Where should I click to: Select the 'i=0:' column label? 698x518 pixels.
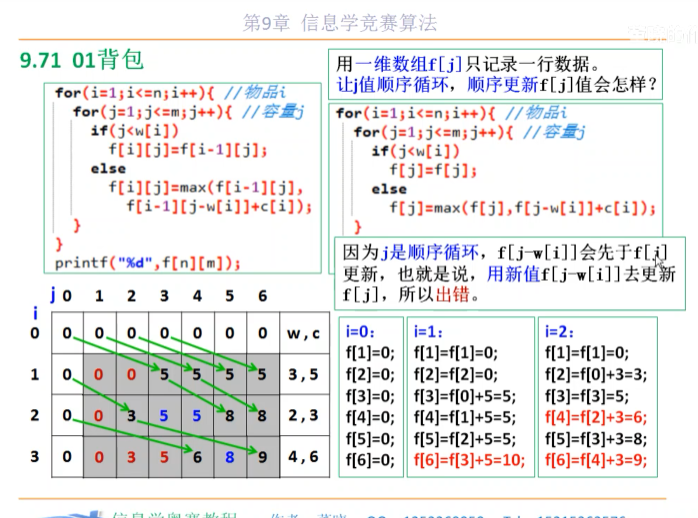[360, 332]
